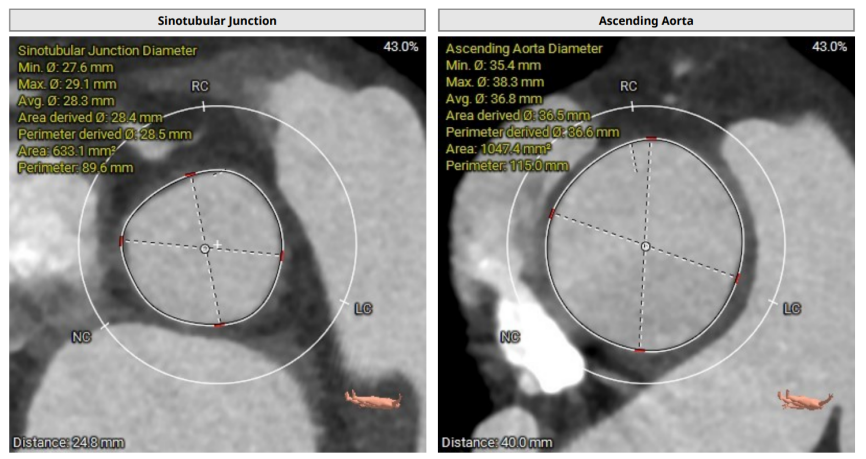866x459 pixels.
Task: Click the orientation figure in Ascending Aorta view
Action: click(805, 400)
